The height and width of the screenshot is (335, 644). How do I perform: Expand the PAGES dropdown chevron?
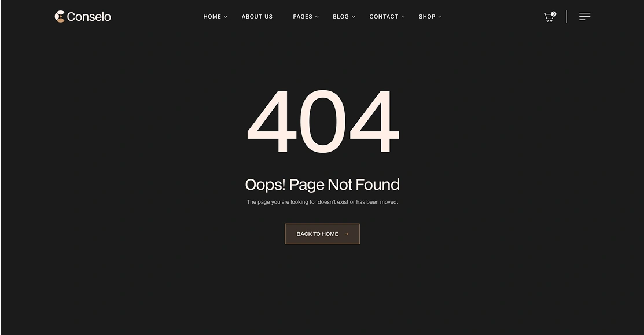pyautogui.click(x=317, y=17)
